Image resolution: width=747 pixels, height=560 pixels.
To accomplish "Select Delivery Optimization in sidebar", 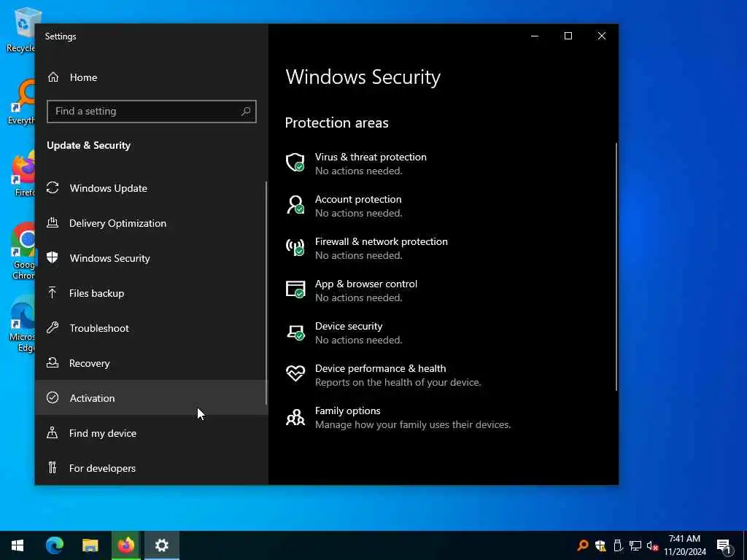I will [152, 223].
